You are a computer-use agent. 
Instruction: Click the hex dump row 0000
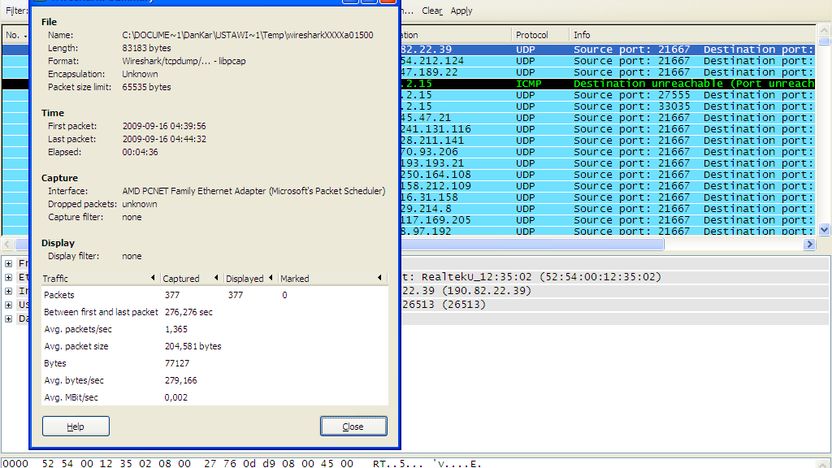point(241,463)
